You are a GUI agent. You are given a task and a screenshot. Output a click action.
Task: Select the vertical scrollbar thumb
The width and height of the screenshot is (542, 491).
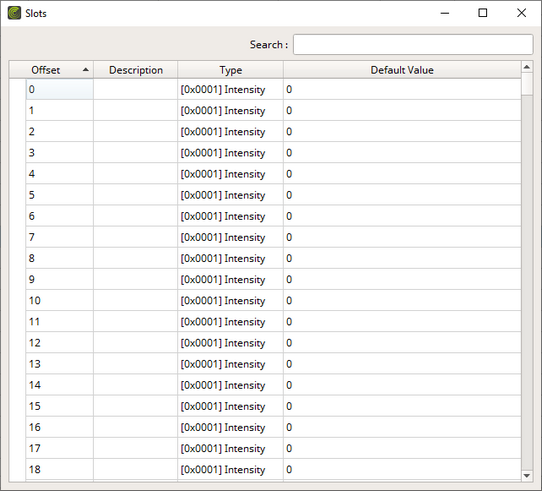click(526, 83)
